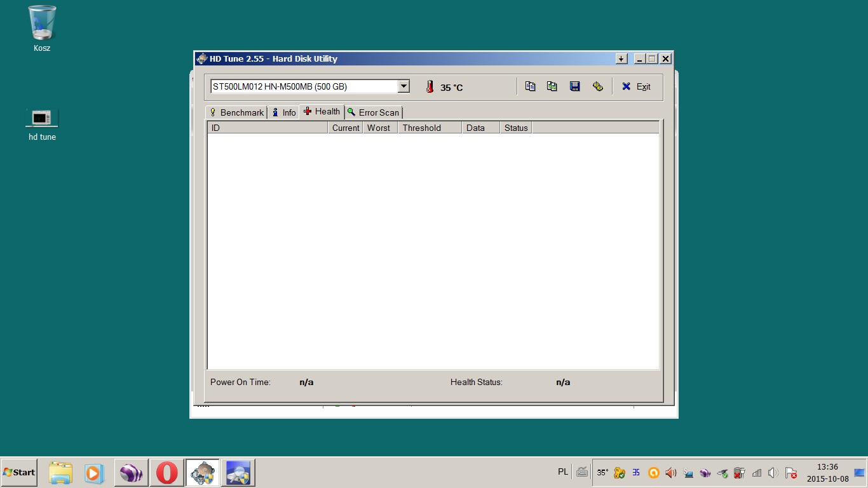Click the Health Status n/a value

563,383
